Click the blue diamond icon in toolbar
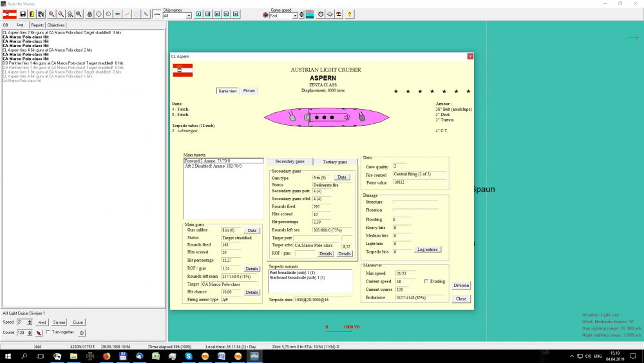 330,14
